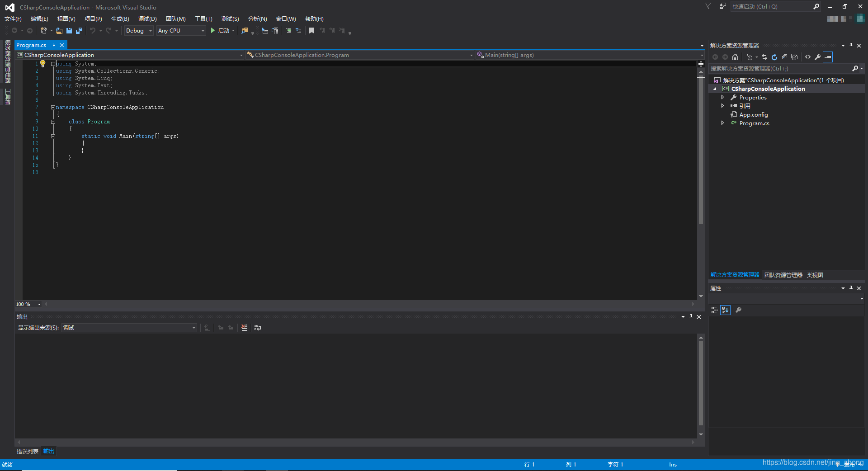The image size is (868, 471).
Task: Click the View Code icon
Action: click(808, 57)
